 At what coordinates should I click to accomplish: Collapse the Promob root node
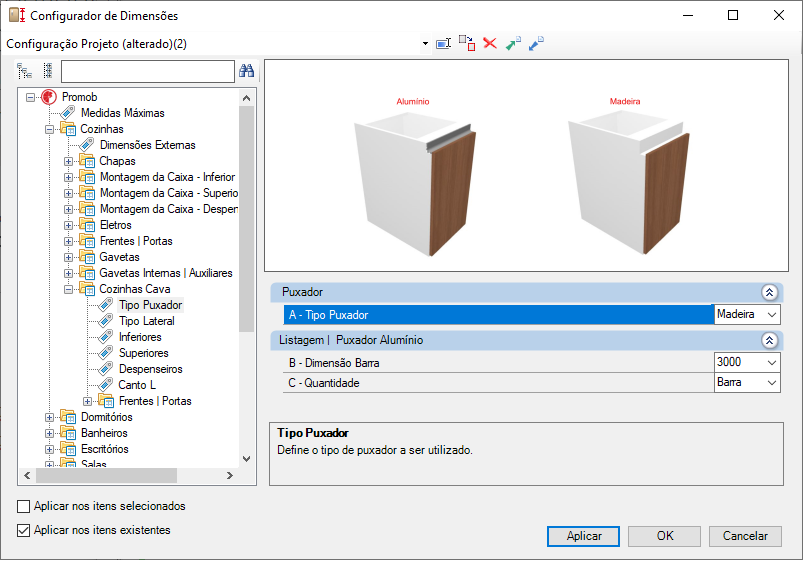(30, 97)
